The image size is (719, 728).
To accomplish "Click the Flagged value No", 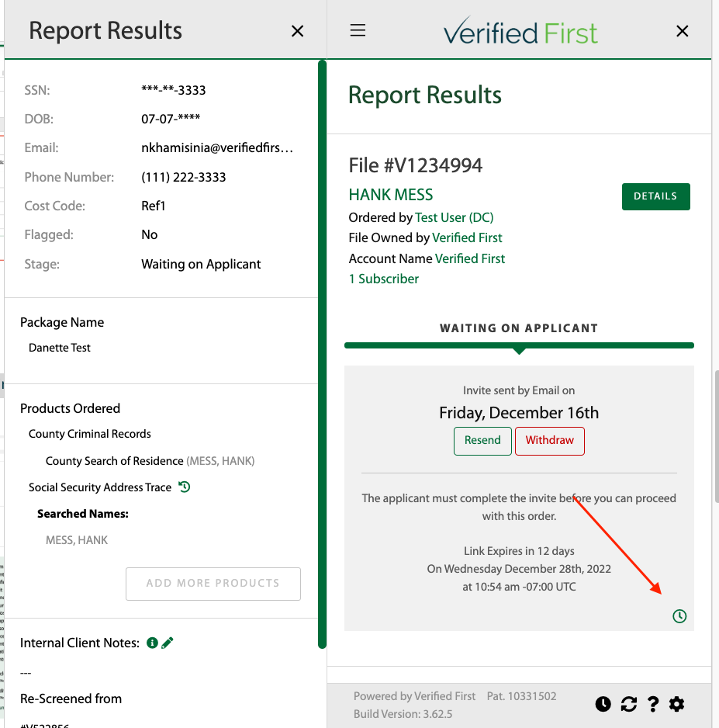I will coord(150,234).
